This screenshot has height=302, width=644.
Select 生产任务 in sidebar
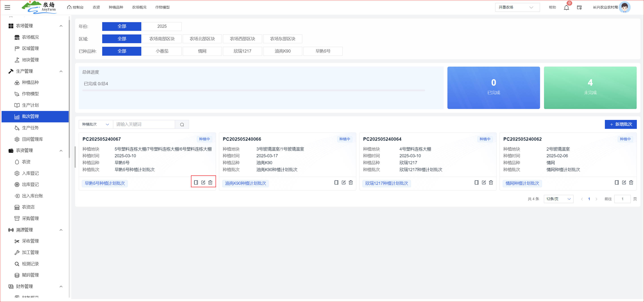pyautogui.click(x=30, y=128)
